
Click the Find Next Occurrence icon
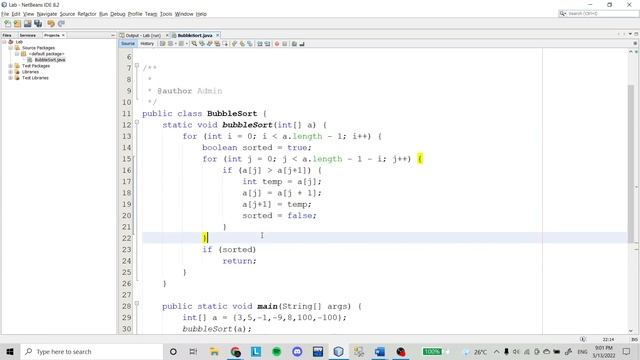click(209, 44)
